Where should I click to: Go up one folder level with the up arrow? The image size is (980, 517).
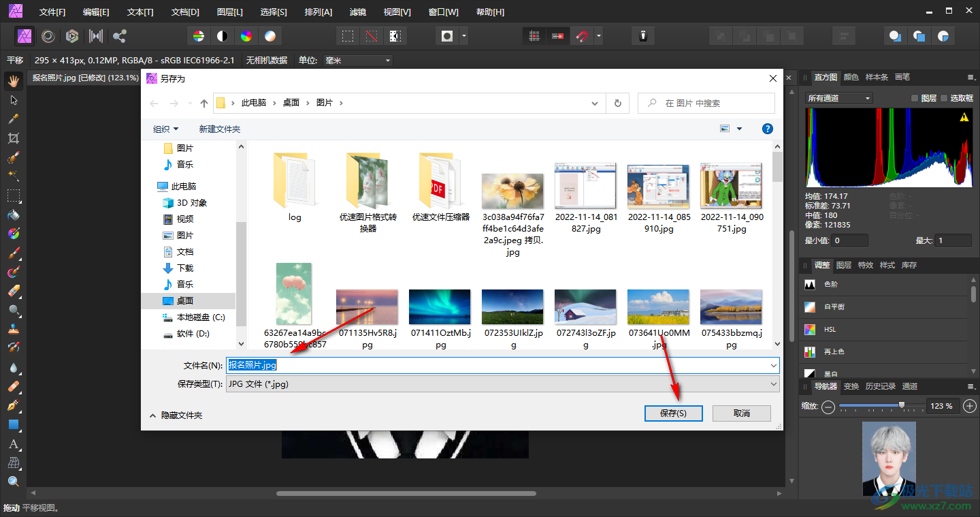[204, 104]
